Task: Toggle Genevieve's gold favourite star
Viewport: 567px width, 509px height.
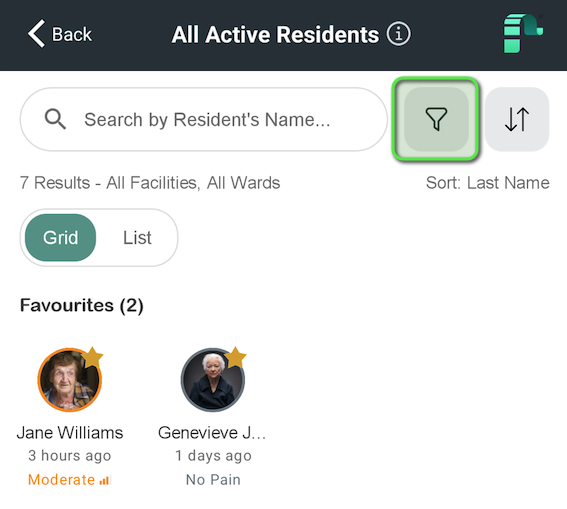Action: (x=235, y=357)
